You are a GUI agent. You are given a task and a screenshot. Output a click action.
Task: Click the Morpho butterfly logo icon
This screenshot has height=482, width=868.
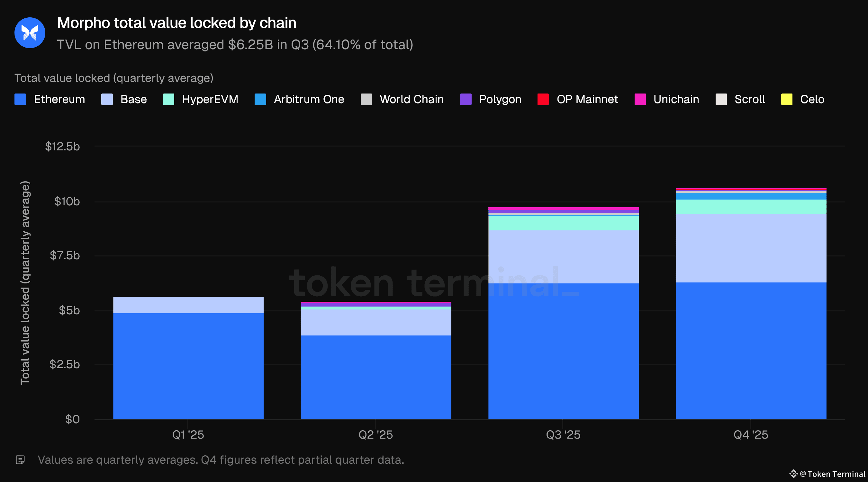[x=30, y=33]
